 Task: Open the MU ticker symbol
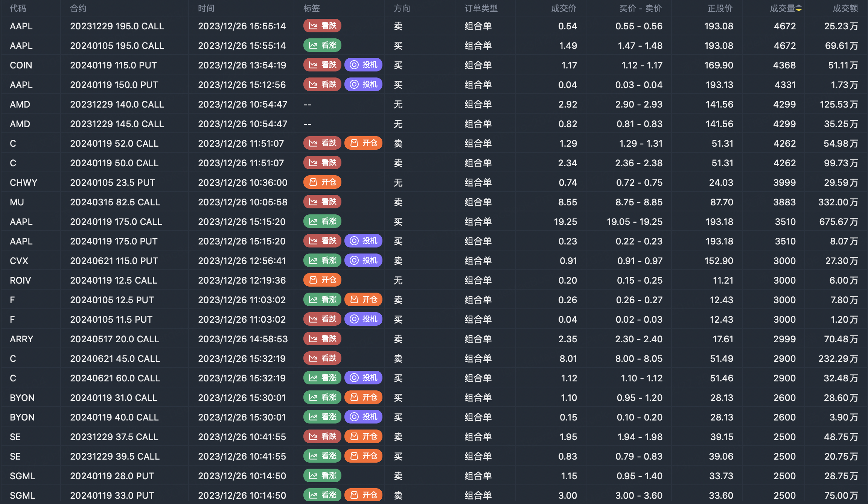coord(17,202)
